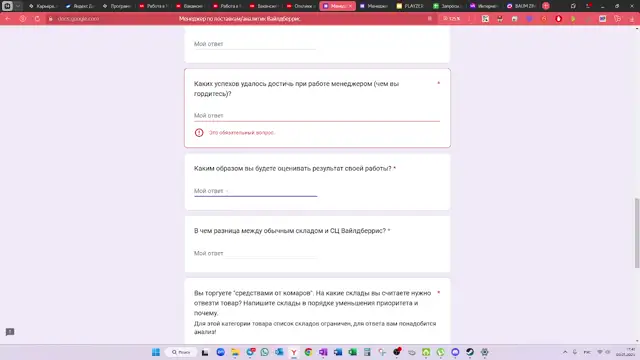Open Word from the taskbar
Viewport: 640px width, 360px height.
338,352
